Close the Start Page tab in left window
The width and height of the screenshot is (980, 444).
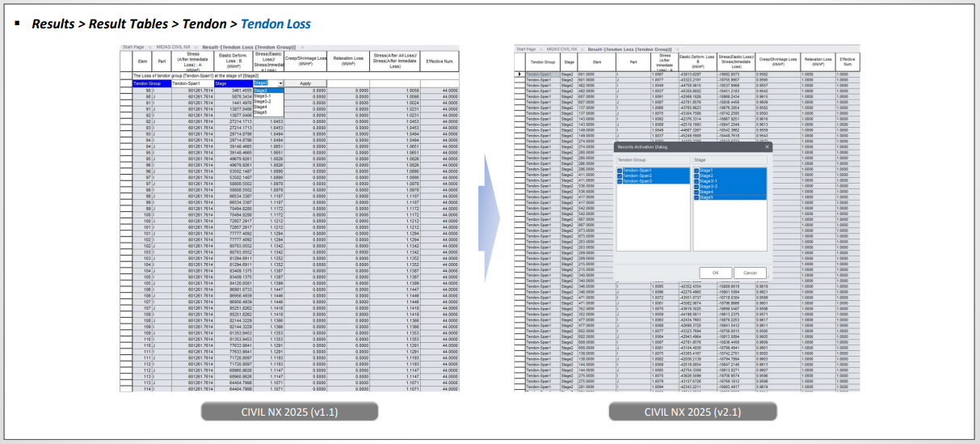(x=148, y=48)
